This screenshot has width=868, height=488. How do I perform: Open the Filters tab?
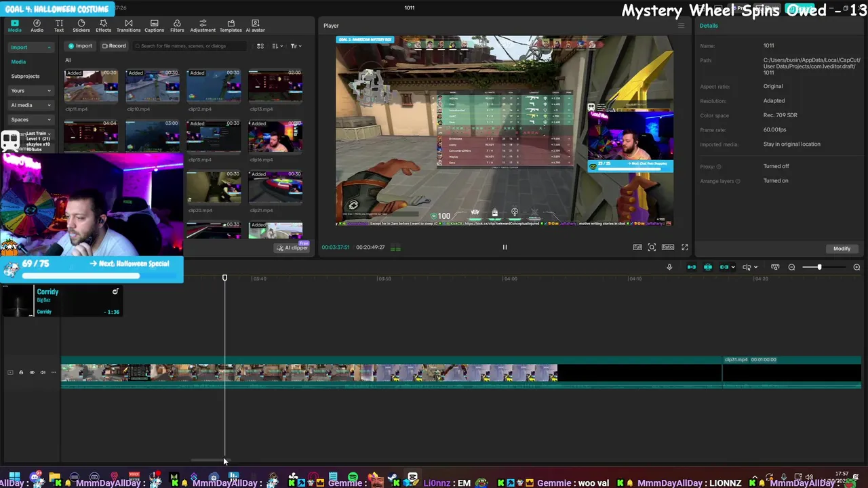pyautogui.click(x=177, y=26)
